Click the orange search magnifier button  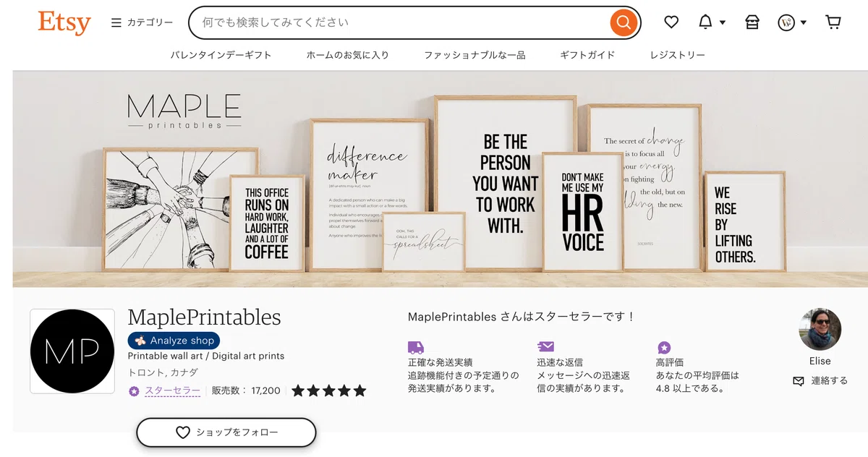point(624,22)
